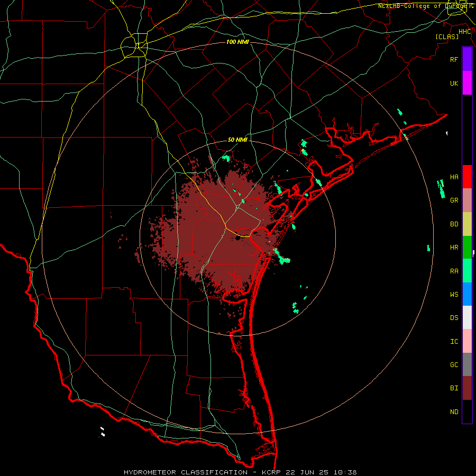
Task: Click the WS legend label
Action: [x=454, y=295]
